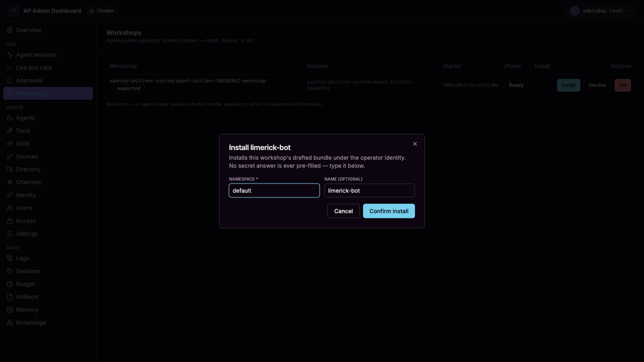644x362 pixels.
Task: Click the Confirm install button
Action: click(389, 211)
